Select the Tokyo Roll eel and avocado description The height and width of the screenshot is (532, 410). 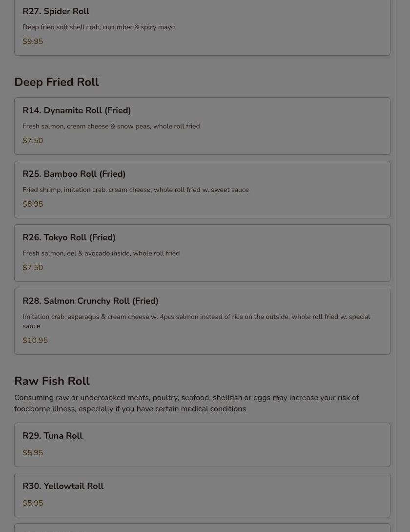click(x=101, y=253)
